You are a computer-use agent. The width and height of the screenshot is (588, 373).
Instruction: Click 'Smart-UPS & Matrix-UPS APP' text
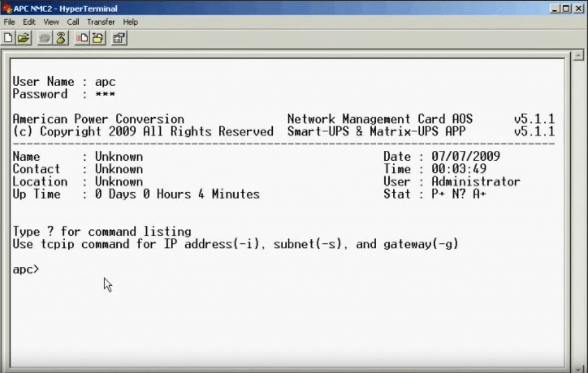tap(377, 131)
